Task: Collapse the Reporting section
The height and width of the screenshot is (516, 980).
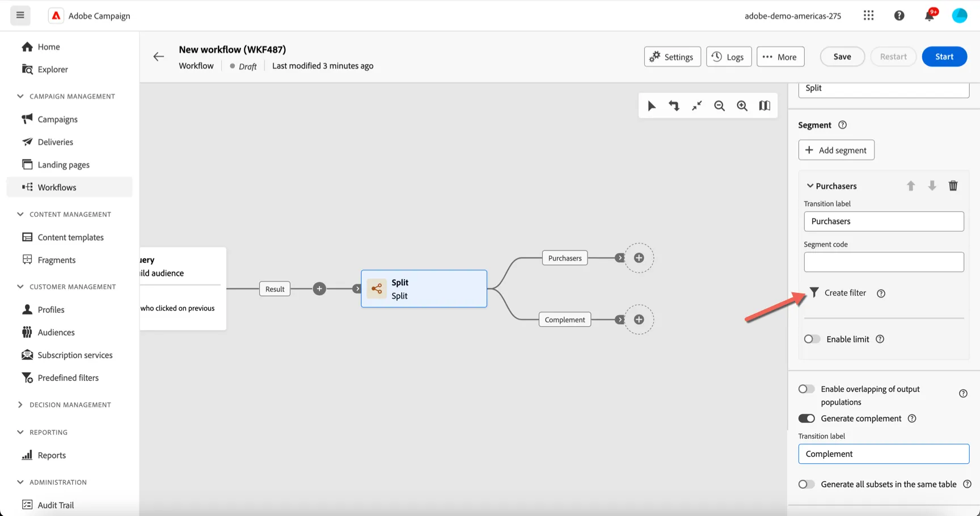Action: (x=20, y=432)
